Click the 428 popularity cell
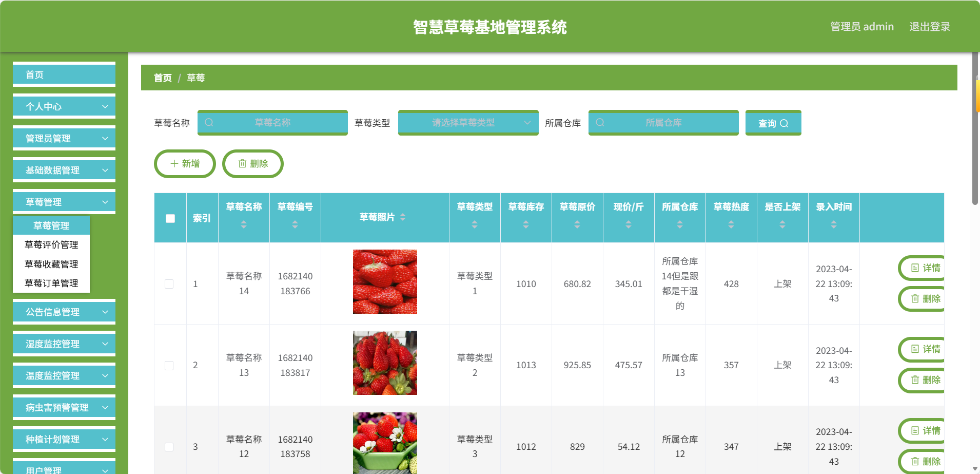The image size is (980, 474). [x=731, y=284]
